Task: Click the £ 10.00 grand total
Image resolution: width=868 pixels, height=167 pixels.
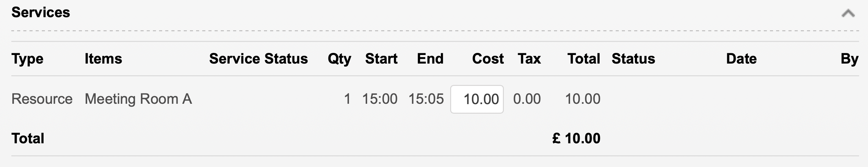Action: pyautogui.click(x=576, y=138)
